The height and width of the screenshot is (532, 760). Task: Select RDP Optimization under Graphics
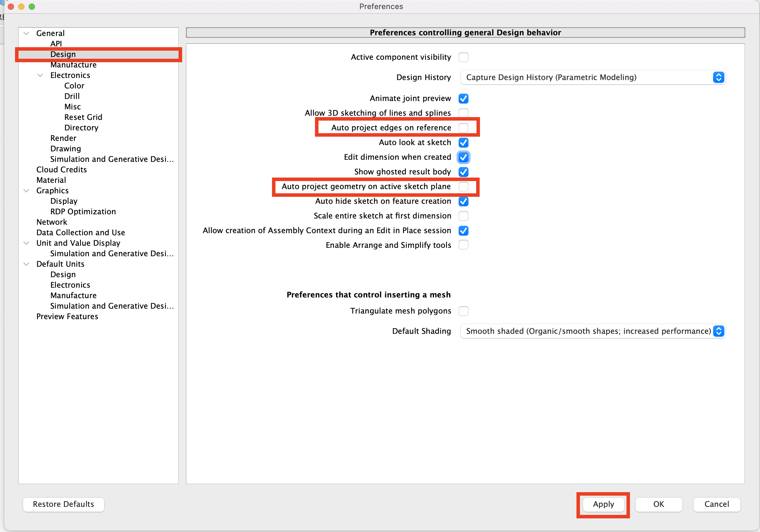click(83, 212)
